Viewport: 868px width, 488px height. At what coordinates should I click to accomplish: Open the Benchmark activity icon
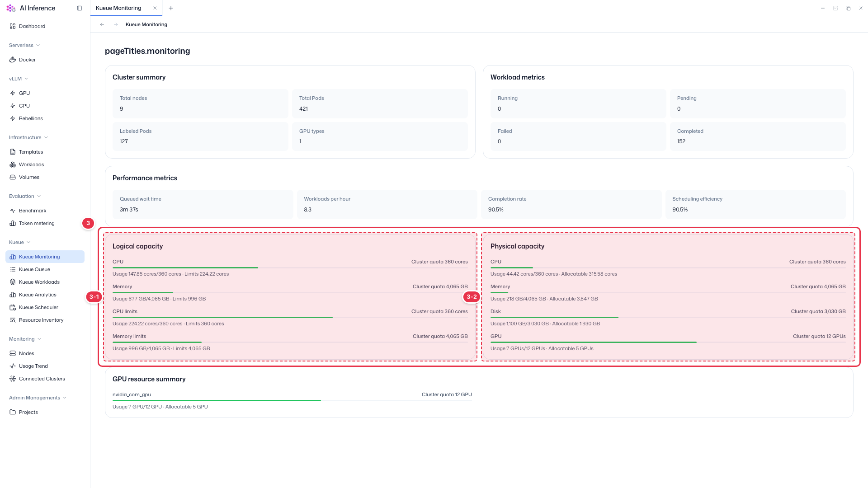(x=13, y=211)
